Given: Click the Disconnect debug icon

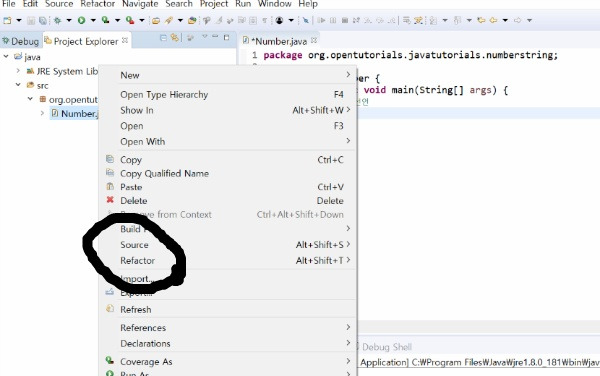Looking at the screenshot, I should [356, 20].
